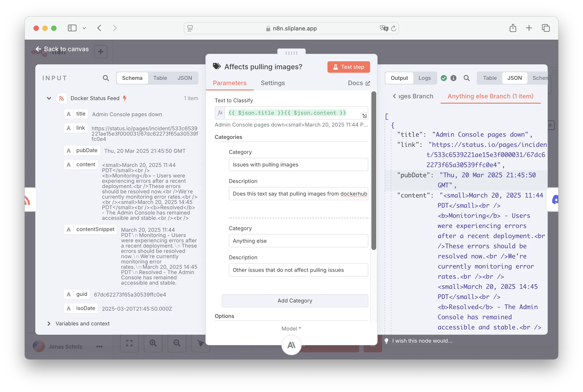Expand Variables and context section

[x=49, y=323]
